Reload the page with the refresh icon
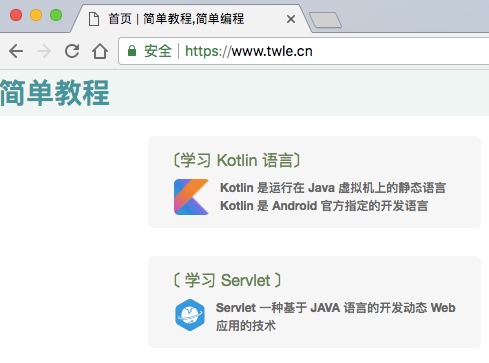Screen dimensions: 489x363 [72, 51]
